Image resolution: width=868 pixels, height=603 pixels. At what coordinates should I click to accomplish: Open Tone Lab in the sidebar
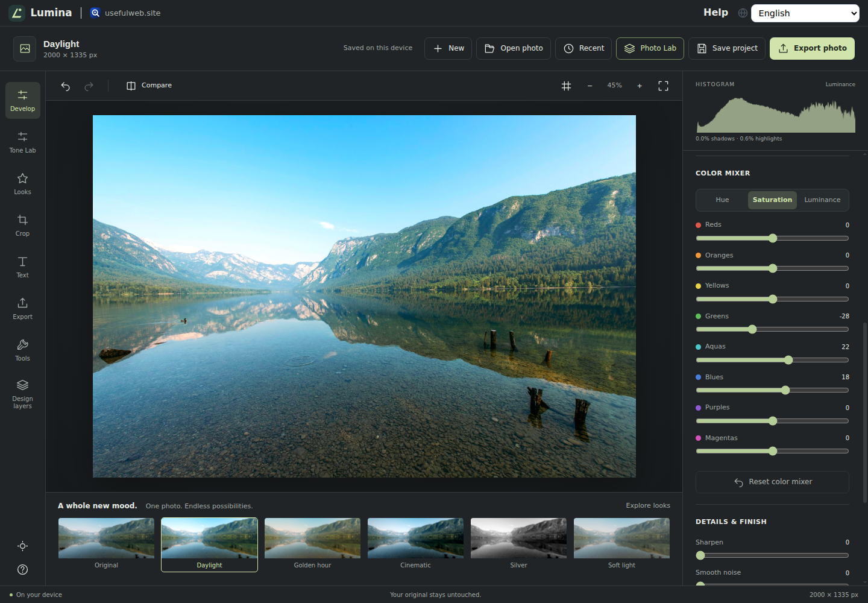[x=23, y=142]
